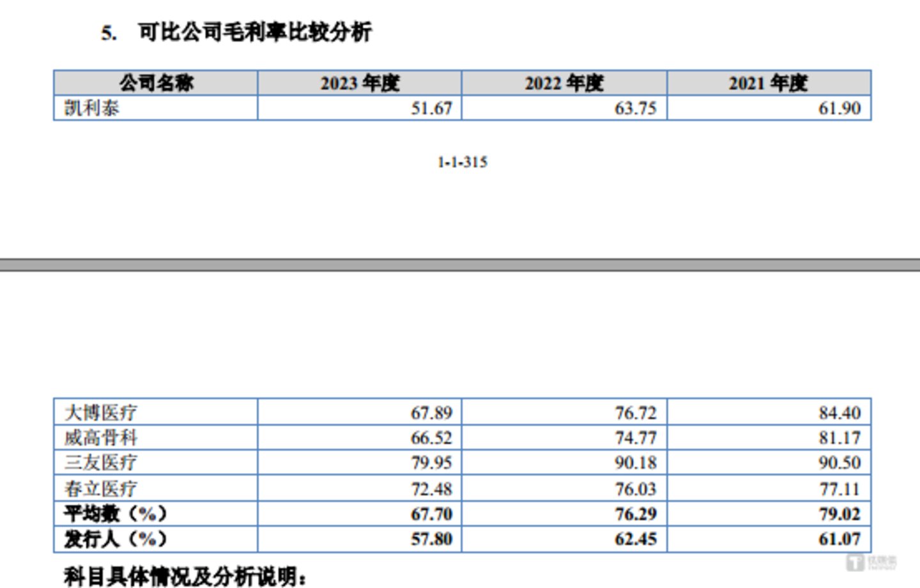Select the 春立医疗 row label
920x588 pixels.
pyautogui.click(x=101, y=488)
